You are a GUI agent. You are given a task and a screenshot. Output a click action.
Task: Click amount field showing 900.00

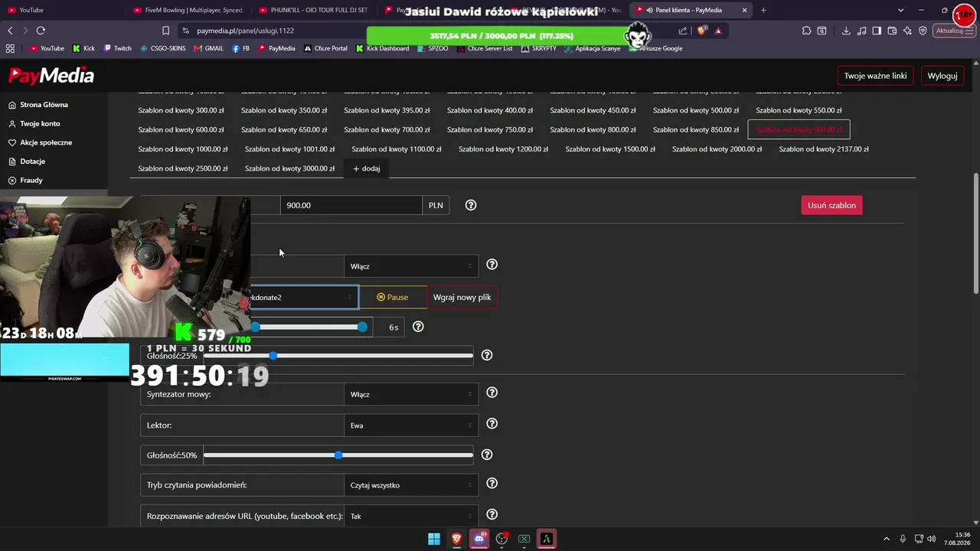[x=351, y=205]
